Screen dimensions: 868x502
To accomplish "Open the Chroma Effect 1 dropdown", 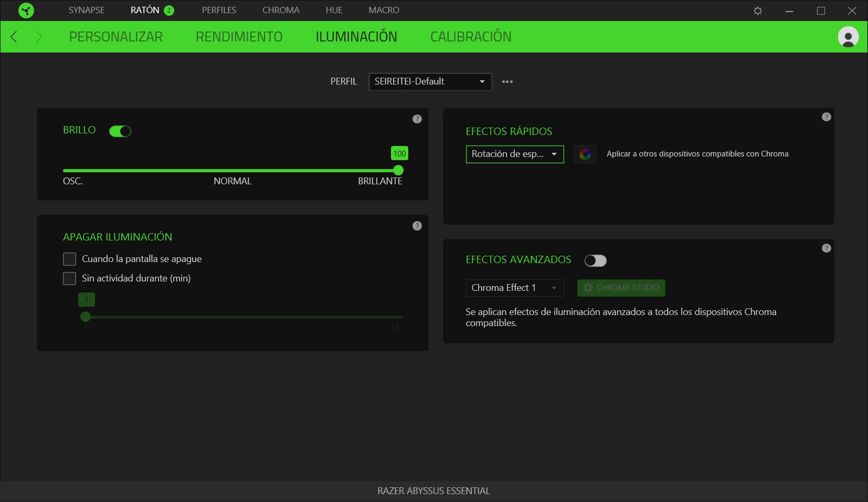I will (x=515, y=288).
